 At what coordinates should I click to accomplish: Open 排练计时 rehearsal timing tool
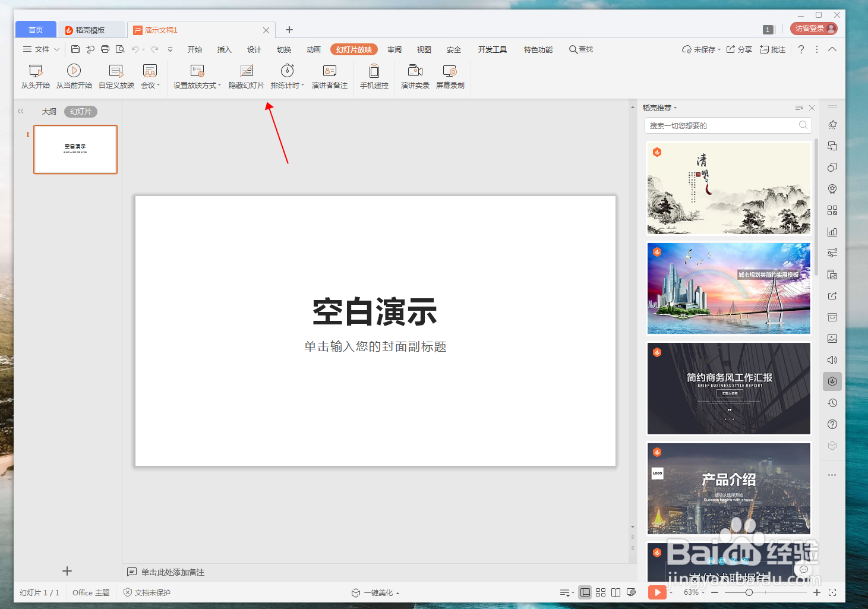[286, 77]
